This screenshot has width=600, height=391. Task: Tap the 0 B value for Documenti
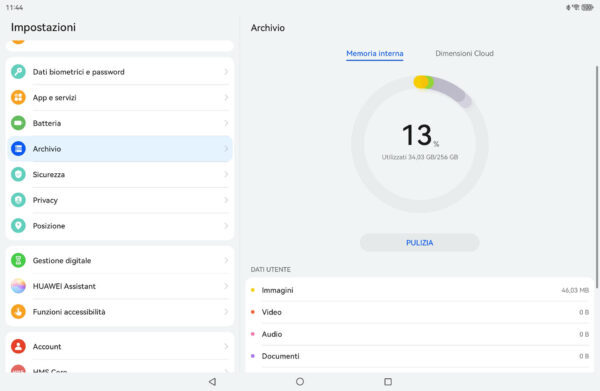pos(584,356)
